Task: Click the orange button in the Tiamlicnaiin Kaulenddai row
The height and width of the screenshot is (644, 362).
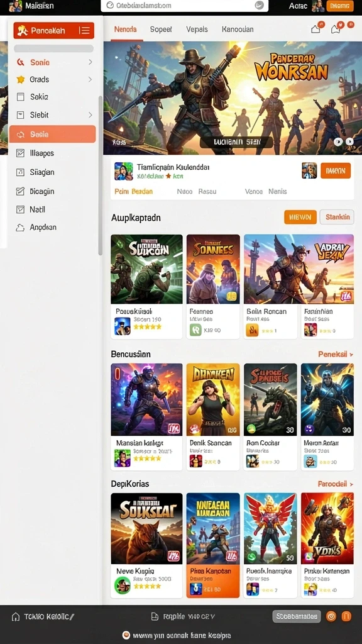Action: point(336,170)
